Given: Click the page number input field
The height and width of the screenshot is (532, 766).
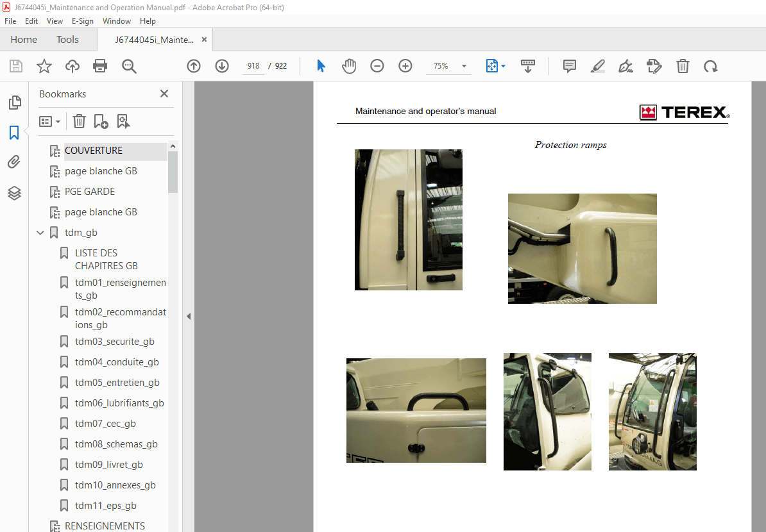Looking at the screenshot, I should click(x=253, y=66).
